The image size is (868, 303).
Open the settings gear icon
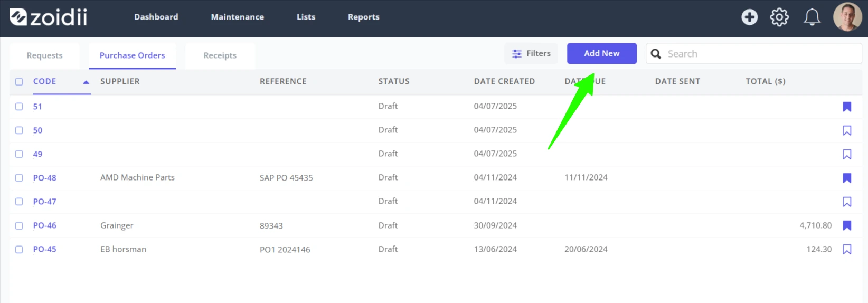point(779,17)
